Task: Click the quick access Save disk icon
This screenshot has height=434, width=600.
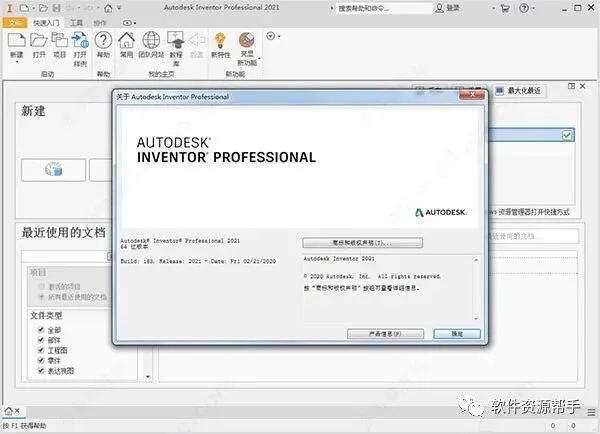Action: point(56,8)
